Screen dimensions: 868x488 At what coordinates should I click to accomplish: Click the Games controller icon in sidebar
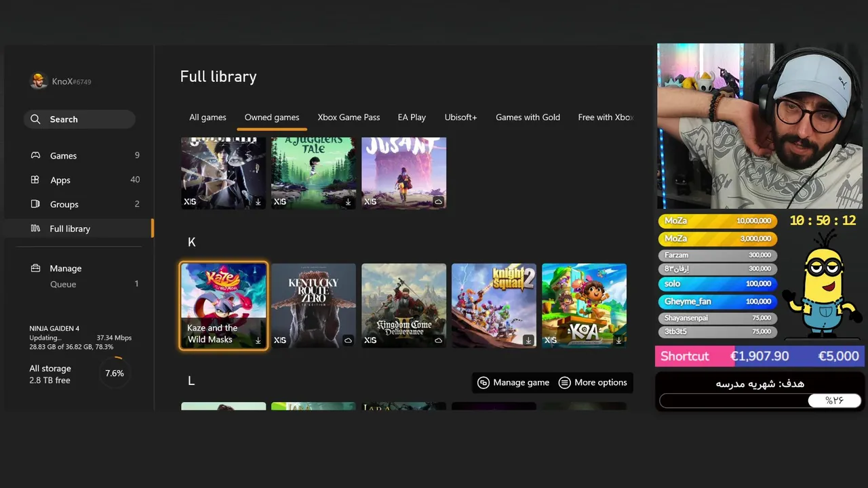point(35,155)
